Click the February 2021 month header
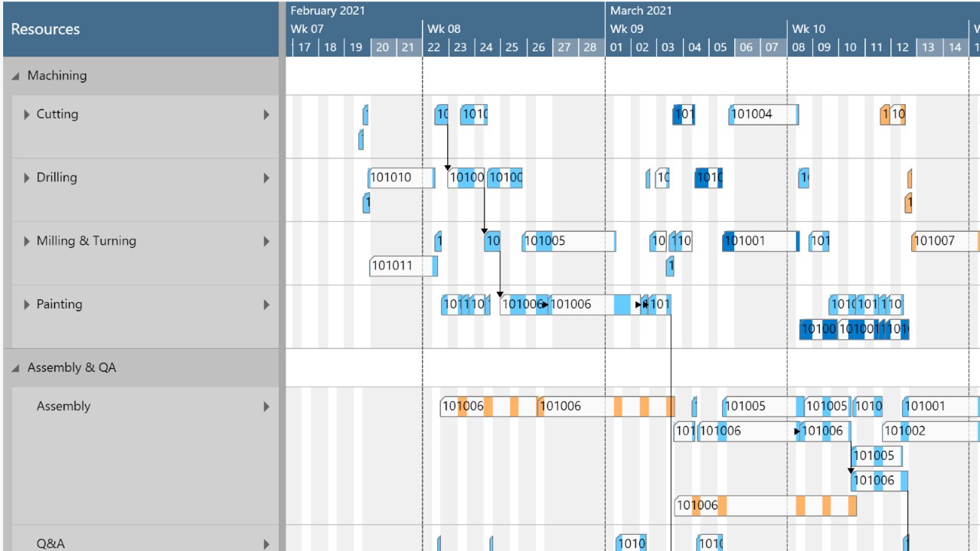The height and width of the screenshot is (551, 980). [x=328, y=11]
